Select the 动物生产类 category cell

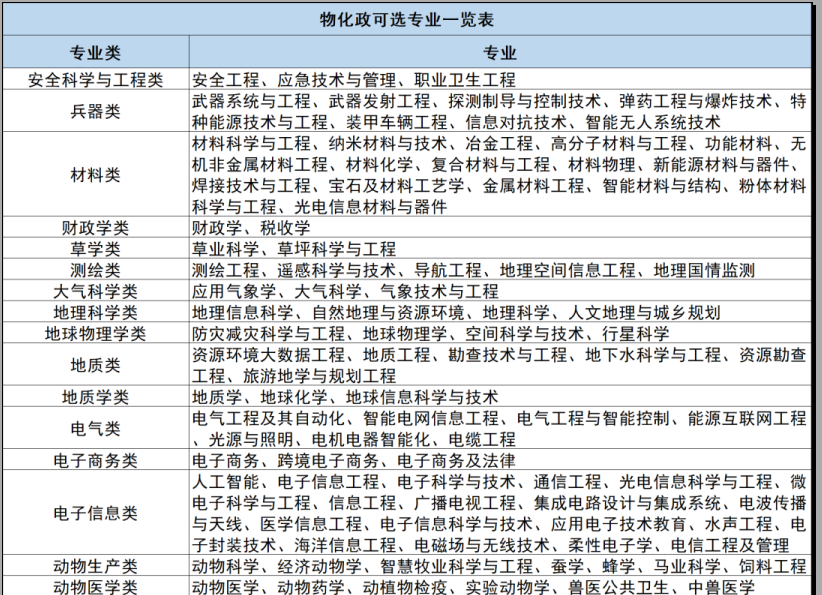coord(96,566)
